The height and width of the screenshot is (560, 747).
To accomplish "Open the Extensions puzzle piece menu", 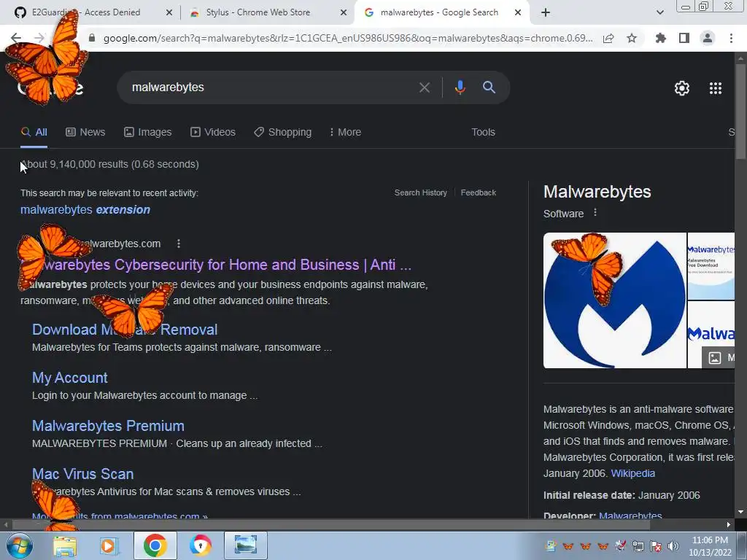I will point(661,39).
